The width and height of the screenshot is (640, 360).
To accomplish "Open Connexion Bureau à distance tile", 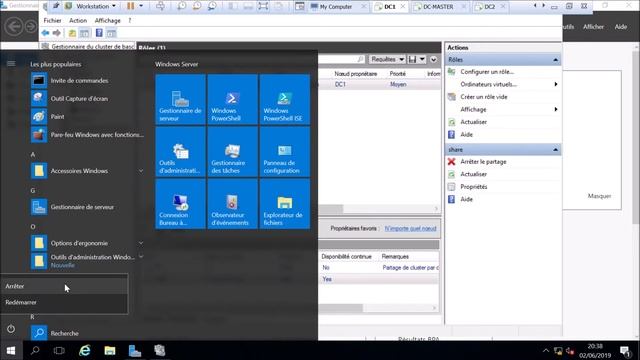I will (x=180, y=204).
